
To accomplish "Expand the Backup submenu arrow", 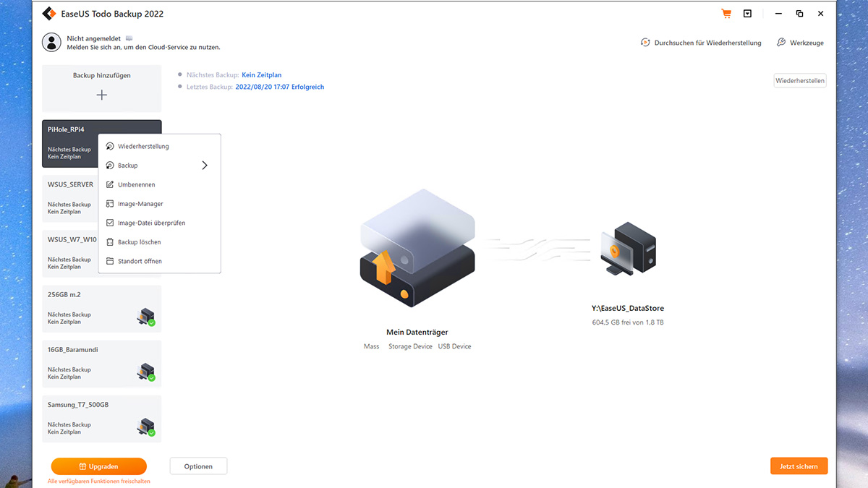I will pos(205,166).
